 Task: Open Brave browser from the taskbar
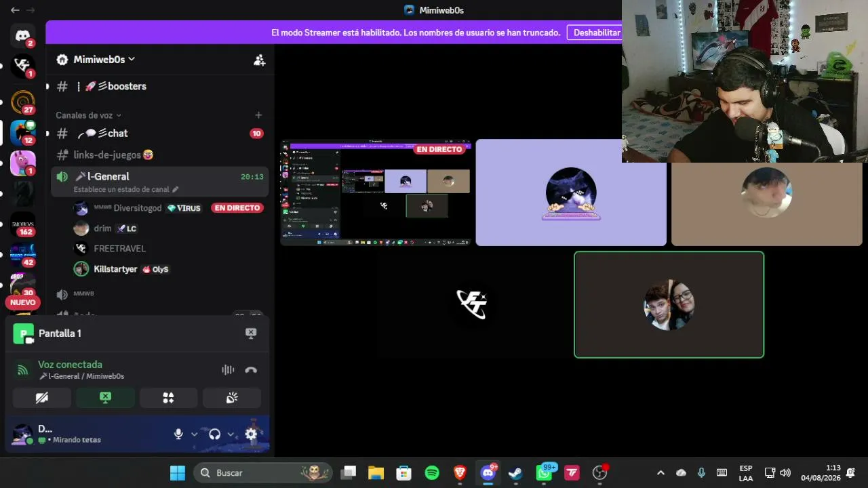(460, 472)
